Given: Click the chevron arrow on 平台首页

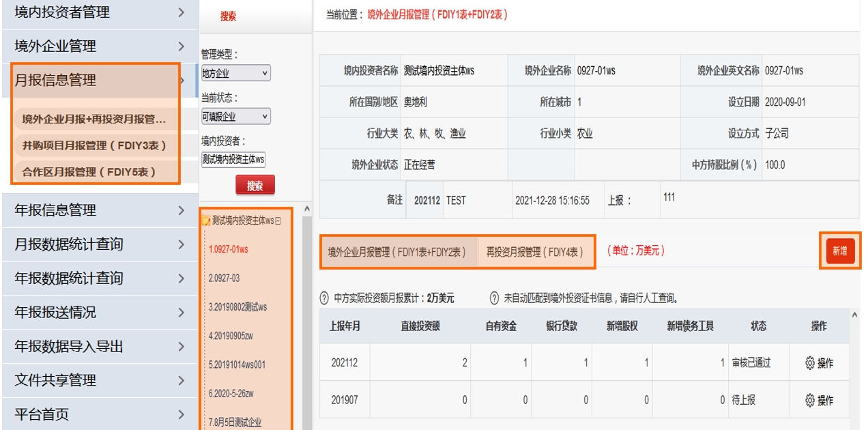Looking at the screenshot, I should click(x=181, y=414).
